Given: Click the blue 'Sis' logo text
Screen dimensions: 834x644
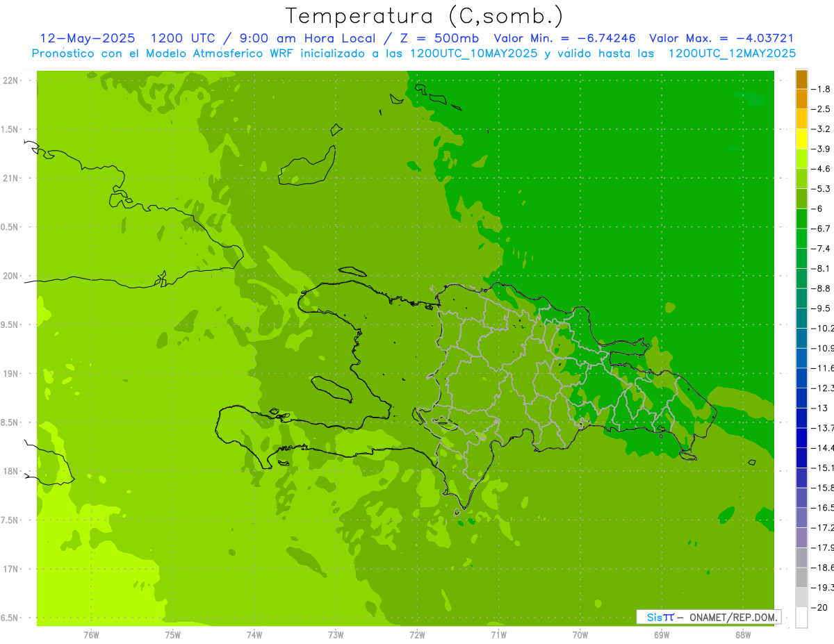Looking at the screenshot, I should tap(655, 617).
